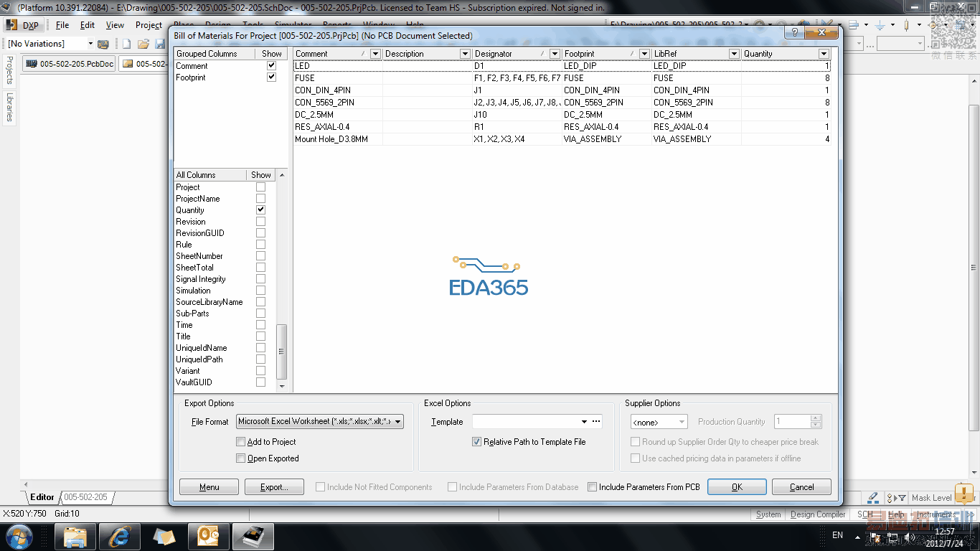Select the RES_AXIAL-0.4 comment cell
The image size is (980, 551).
(x=338, y=127)
